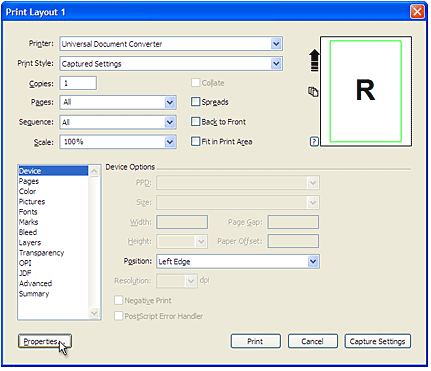431x371 pixels.
Task: Enable the Back to Front checkbox
Action: pyautogui.click(x=195, y=122)
